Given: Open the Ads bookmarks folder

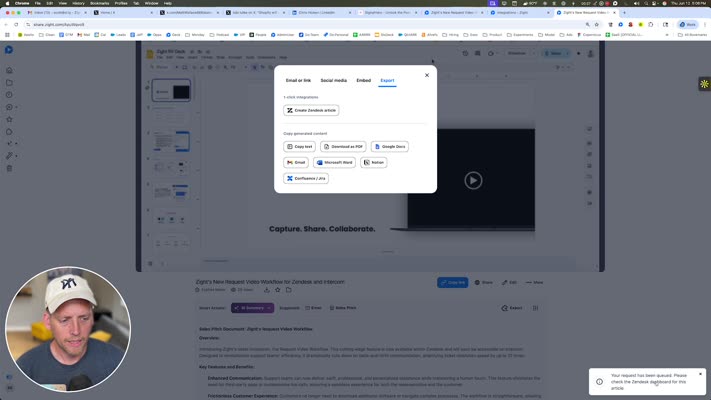Looking at the screenshot, I should 568,34.
